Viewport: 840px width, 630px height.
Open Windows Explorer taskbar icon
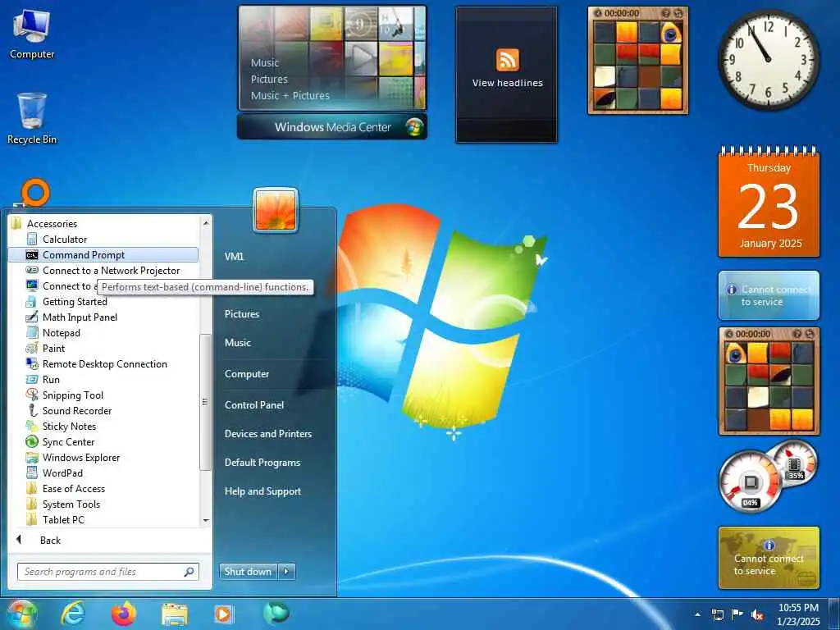point(175,614)
